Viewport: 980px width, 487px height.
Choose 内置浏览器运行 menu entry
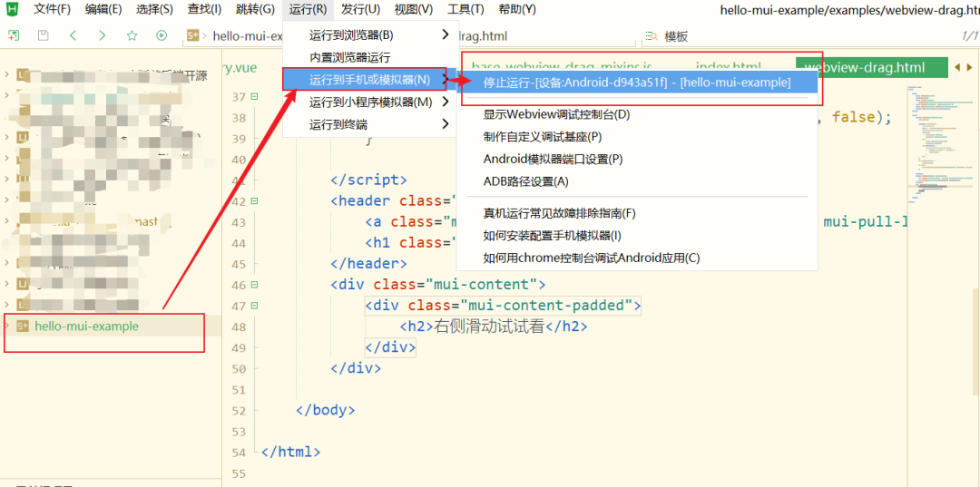(x=369, y=57)
